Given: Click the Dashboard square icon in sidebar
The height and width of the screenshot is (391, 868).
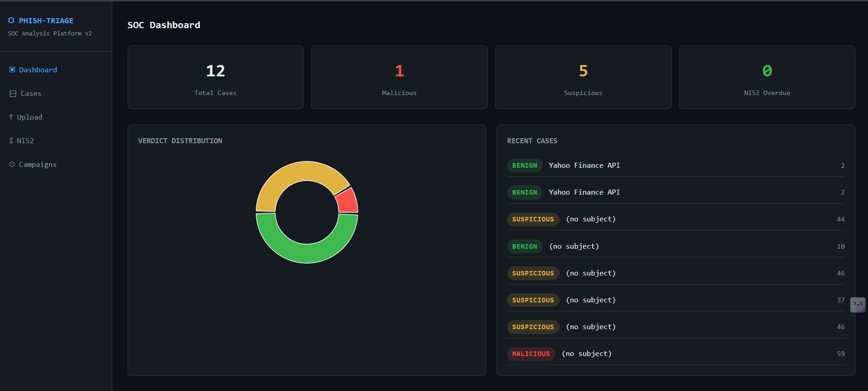Looking at the screenshot, I should tap(12, 70).
